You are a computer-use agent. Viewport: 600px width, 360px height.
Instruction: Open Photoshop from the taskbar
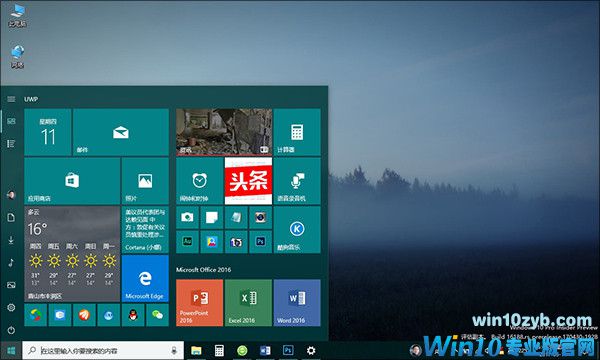pos(288,350)
